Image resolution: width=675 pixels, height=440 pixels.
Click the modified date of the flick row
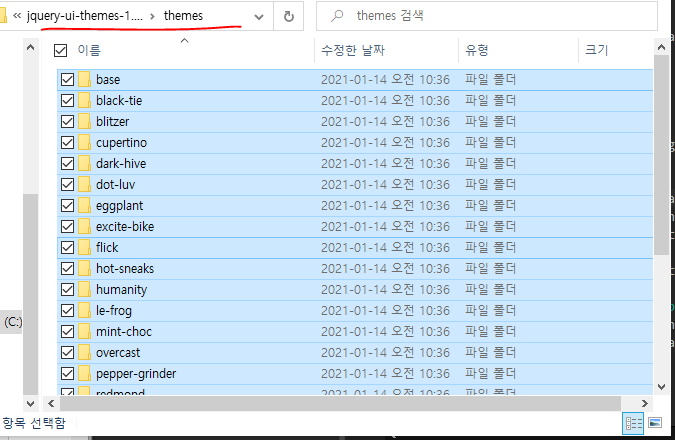coord(385,248)
